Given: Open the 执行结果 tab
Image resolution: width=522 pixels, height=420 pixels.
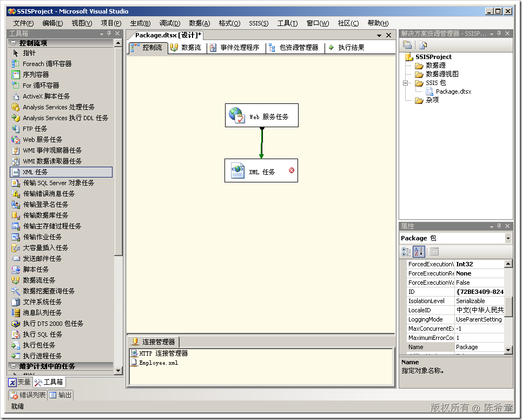Looking at the screenshot, I should (347, 48).
